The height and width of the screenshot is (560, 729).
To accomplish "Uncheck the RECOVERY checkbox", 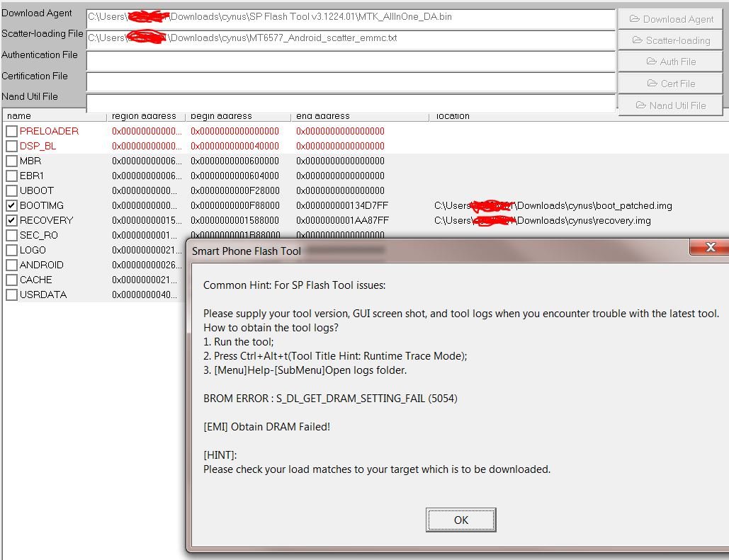I will [x=11, y=221].
